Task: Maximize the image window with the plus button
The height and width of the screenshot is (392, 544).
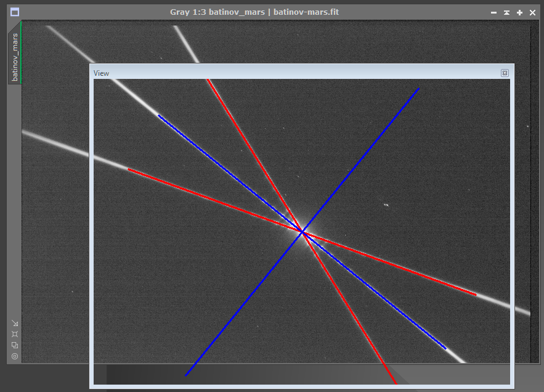Action: pyautogui.click(x=519, y=12)
